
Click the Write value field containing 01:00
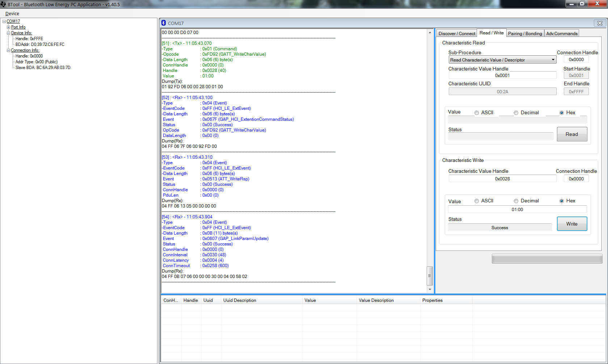tap(517, 209)
